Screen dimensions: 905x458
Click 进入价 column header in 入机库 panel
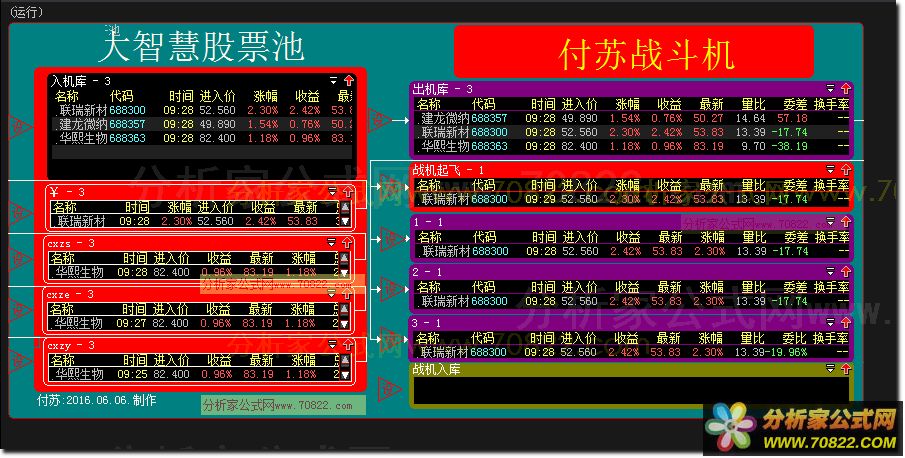[218, 96]
